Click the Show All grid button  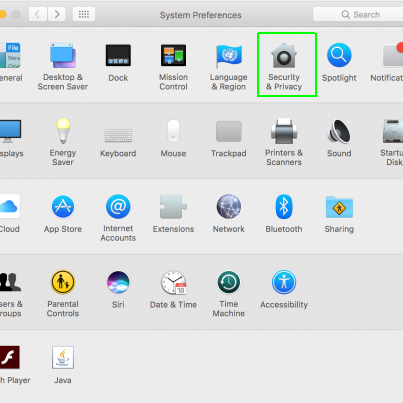(84, 14)
